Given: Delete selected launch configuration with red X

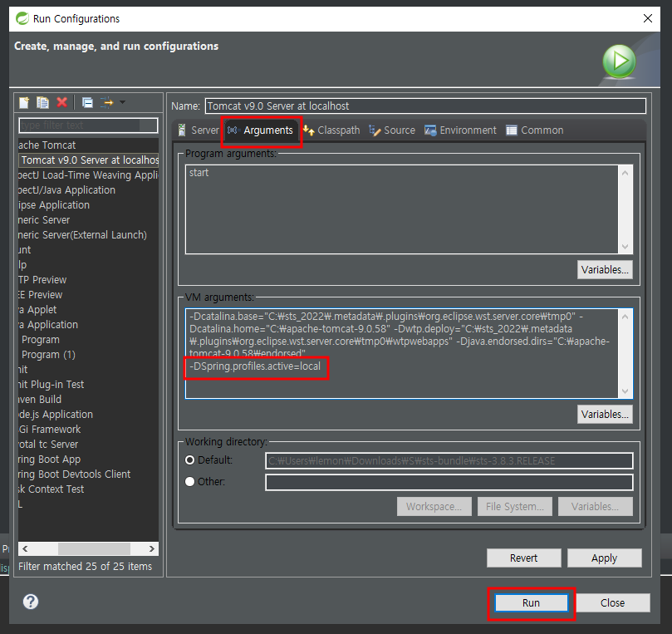Looking at the screenshot, I should click(x=62, y=102).
